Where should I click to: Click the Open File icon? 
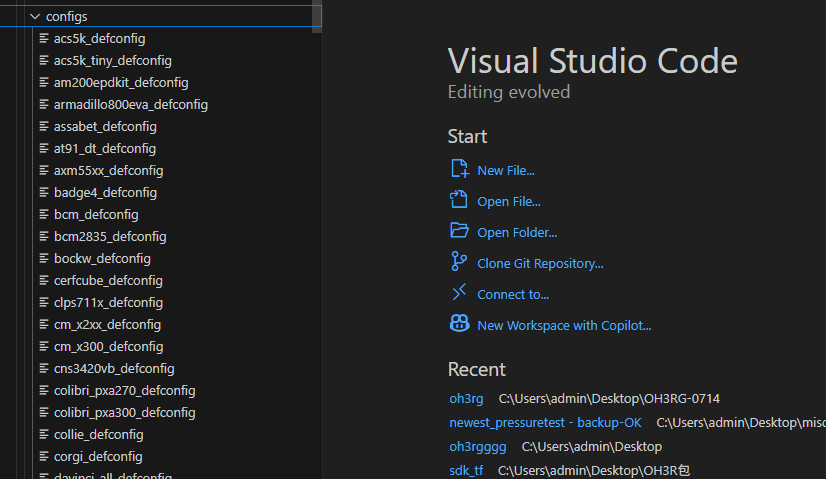(x=459, y=200)
